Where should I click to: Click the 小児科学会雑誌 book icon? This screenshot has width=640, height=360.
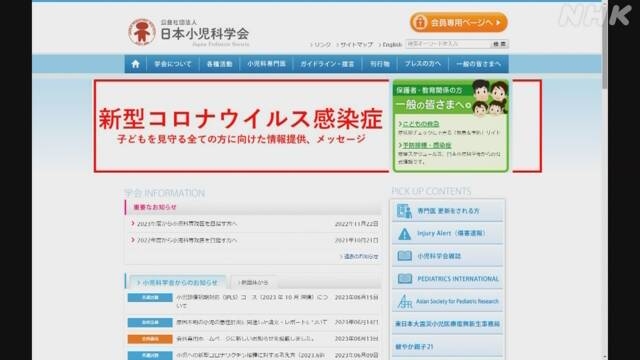[x=404, y=256]
